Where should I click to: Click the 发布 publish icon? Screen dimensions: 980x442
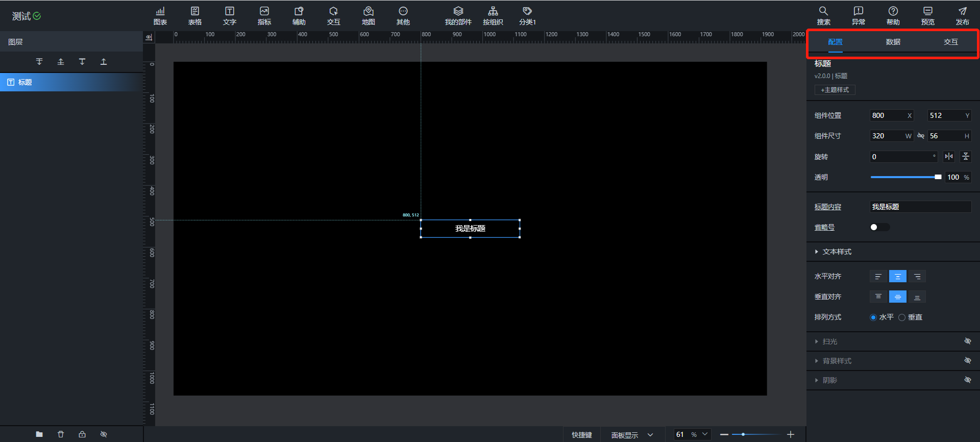[962, 16]
